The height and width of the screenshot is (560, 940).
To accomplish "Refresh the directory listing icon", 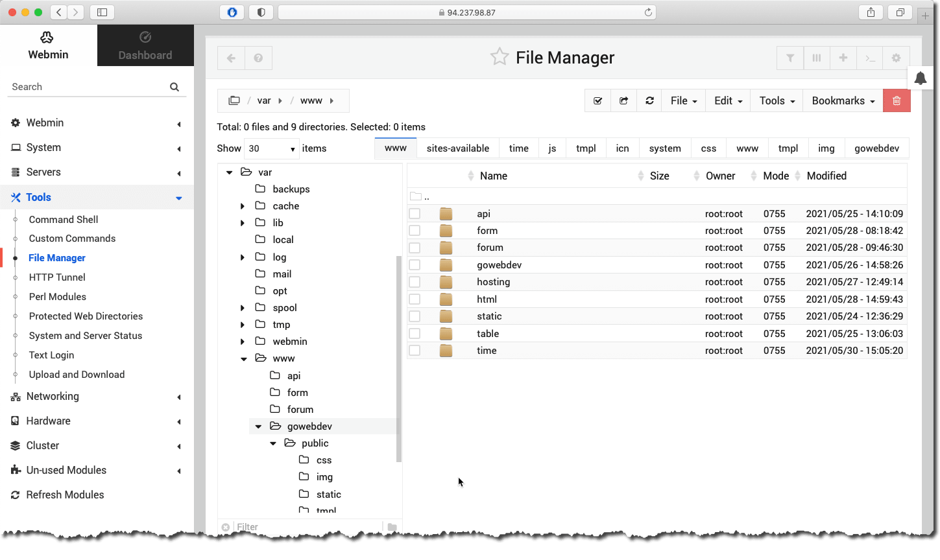I will pyautogui.click(x=649, y=100).
